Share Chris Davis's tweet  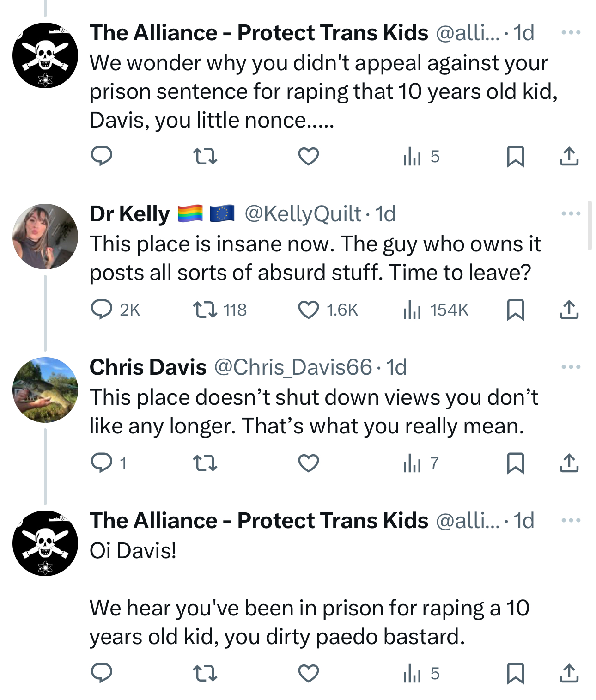(569, 463)
